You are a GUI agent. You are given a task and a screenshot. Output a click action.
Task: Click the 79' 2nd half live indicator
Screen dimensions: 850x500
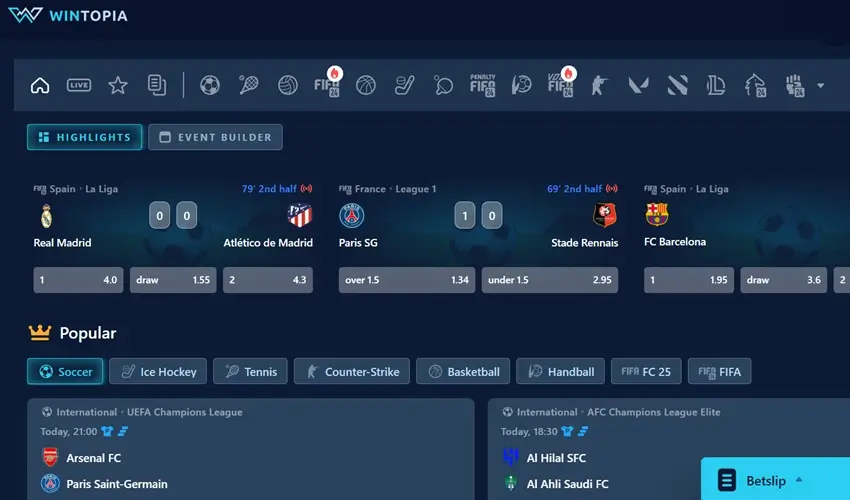click(277, 189)
